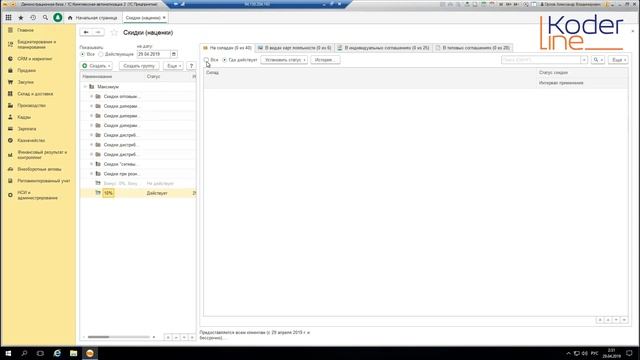Open the search field history dropdown arrow

coord(584,60)
